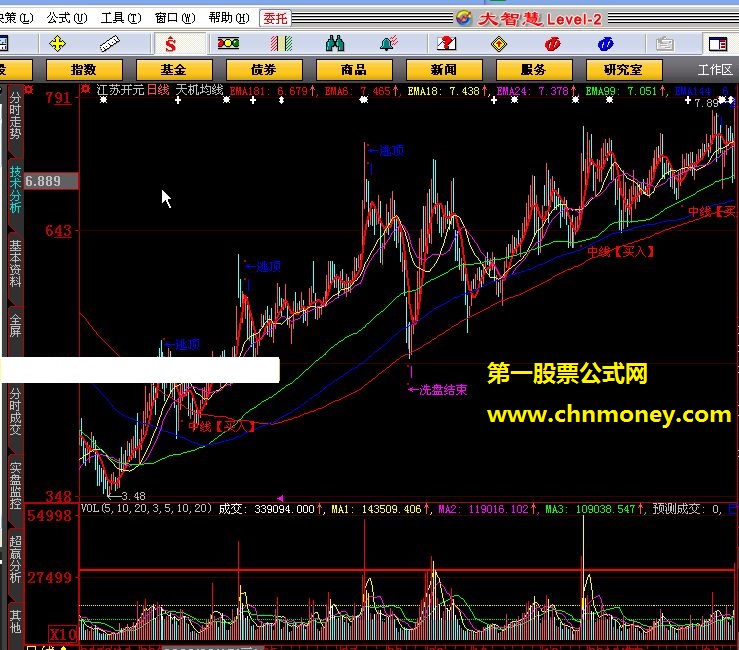Click the 委托 trading button
Viewport: 739px width, 650px height.
tap(275, 18)
